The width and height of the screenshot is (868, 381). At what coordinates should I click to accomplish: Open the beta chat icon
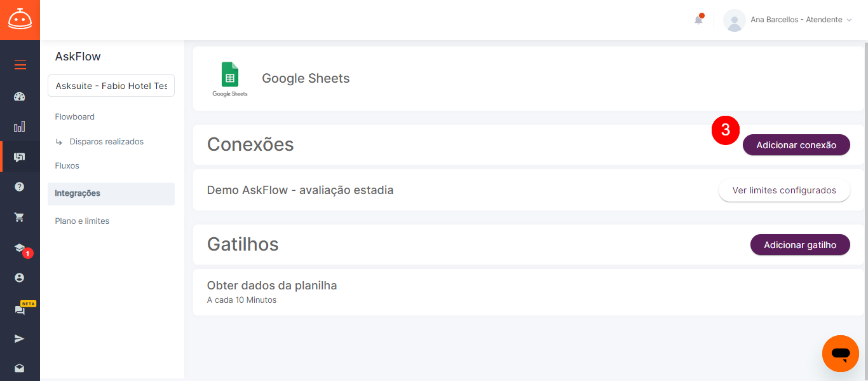(x=20, y=310)
